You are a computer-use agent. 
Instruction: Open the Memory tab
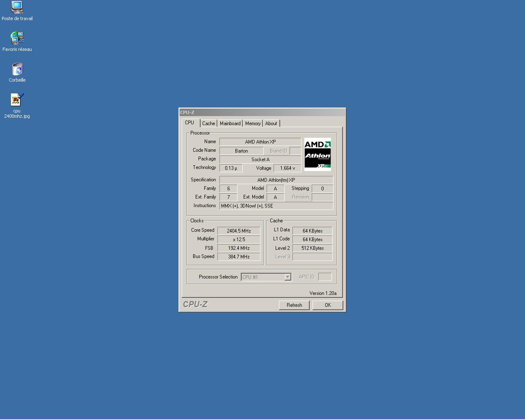253,123
